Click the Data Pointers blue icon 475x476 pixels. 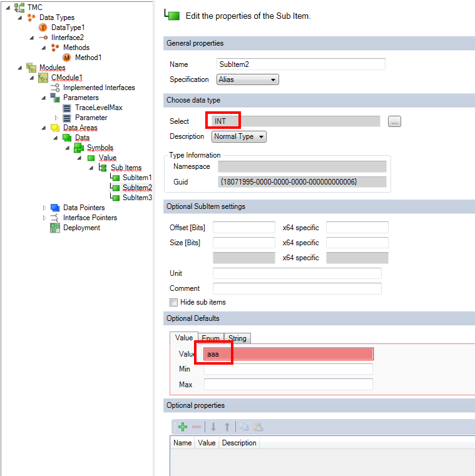pyautogui.click(x=55, y=208)
